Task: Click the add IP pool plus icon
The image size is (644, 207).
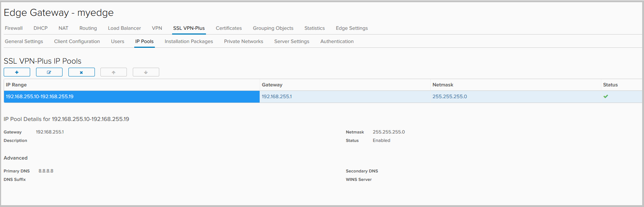Action: (17, 72)
